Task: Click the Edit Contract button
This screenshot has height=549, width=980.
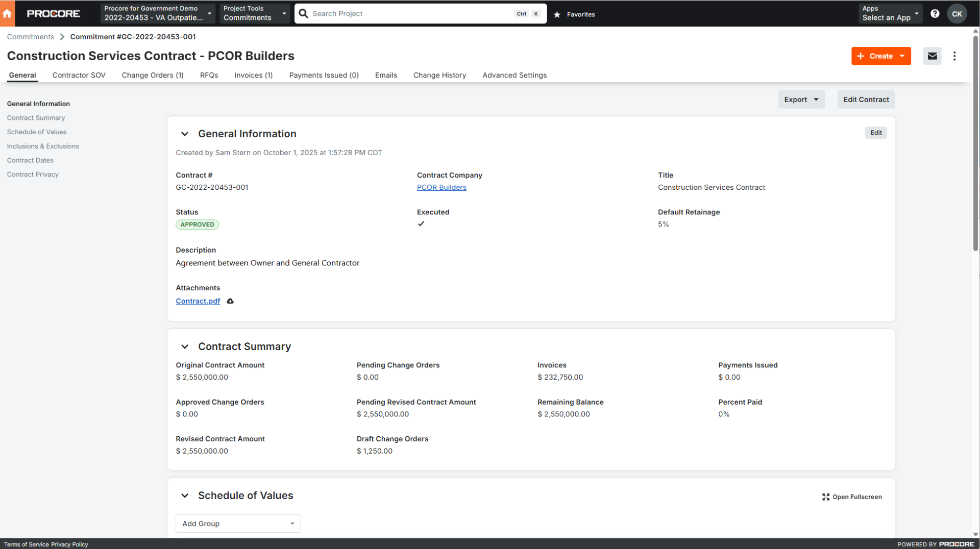Action: (866, 99)
